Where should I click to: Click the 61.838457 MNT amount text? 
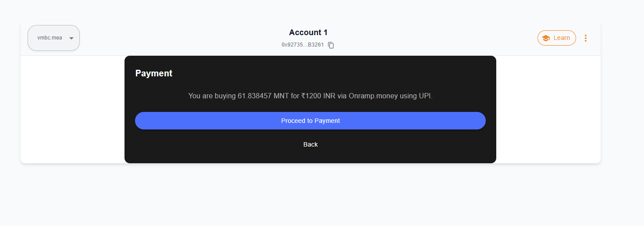[x=263, y=96]
